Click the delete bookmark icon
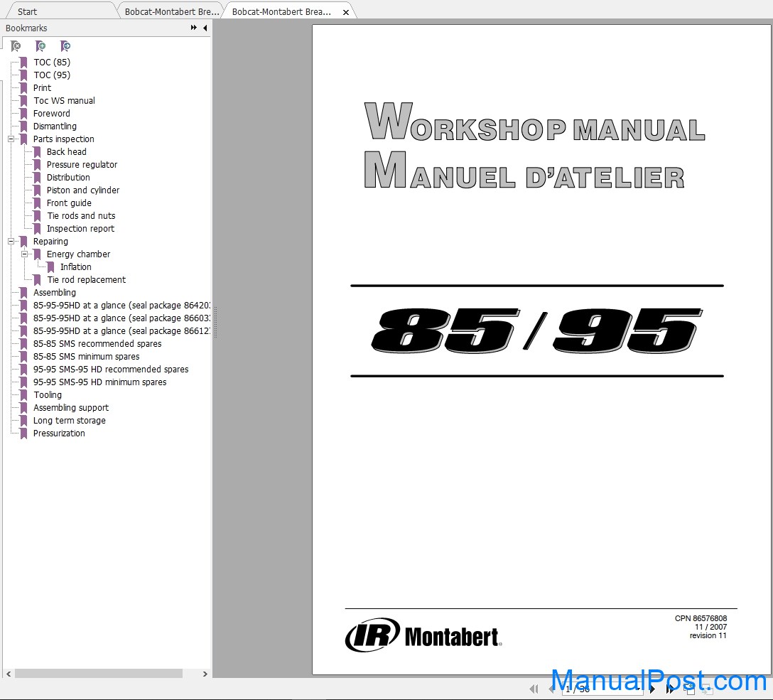The height and width of the screenshot is (700, 773). (x=16, y=46)
